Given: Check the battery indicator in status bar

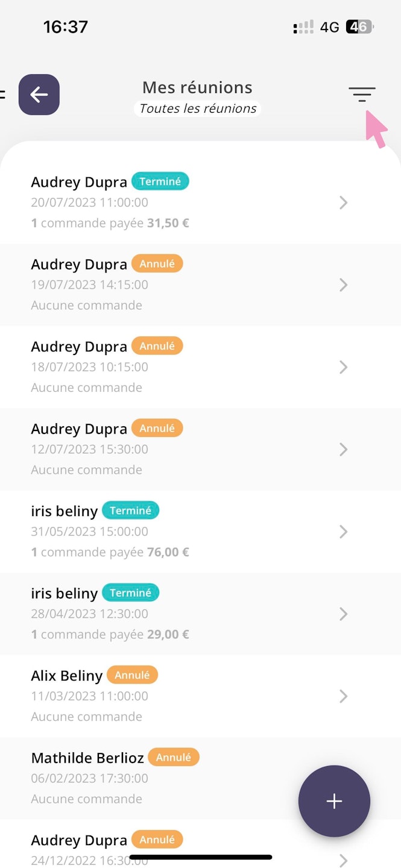Looking at the screenshot, I should (359, 27).
